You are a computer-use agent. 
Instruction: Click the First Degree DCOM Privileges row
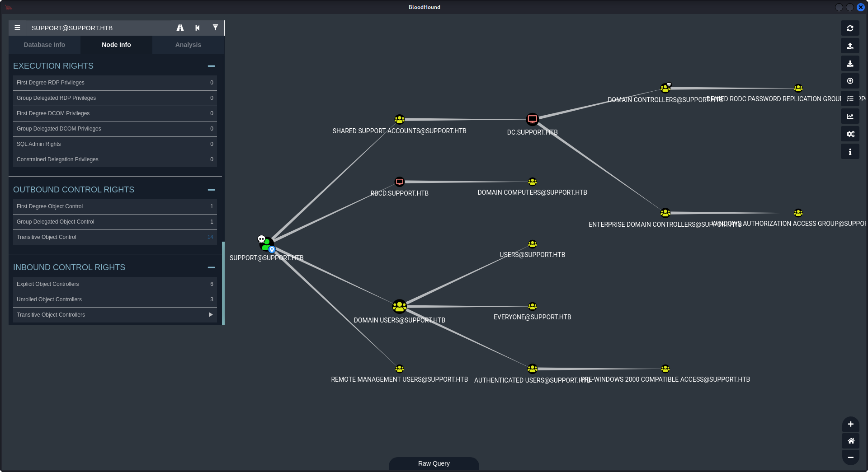pyautogui.click(x=115, y=113)
